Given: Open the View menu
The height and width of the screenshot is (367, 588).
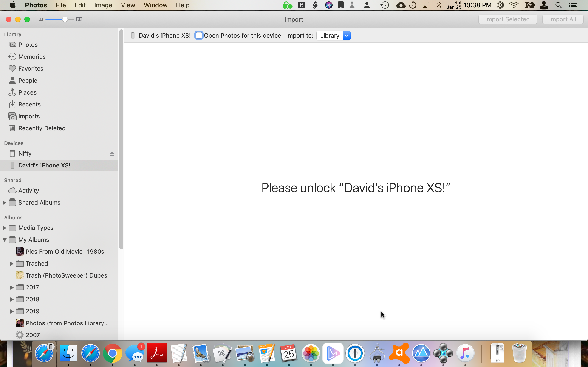Looking at the screenshot, I should (x=128, y=5).
